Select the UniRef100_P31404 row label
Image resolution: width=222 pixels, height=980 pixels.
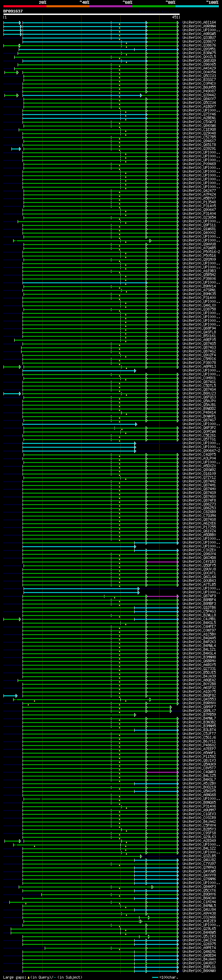pyautogui.click(x=199, y=213)
